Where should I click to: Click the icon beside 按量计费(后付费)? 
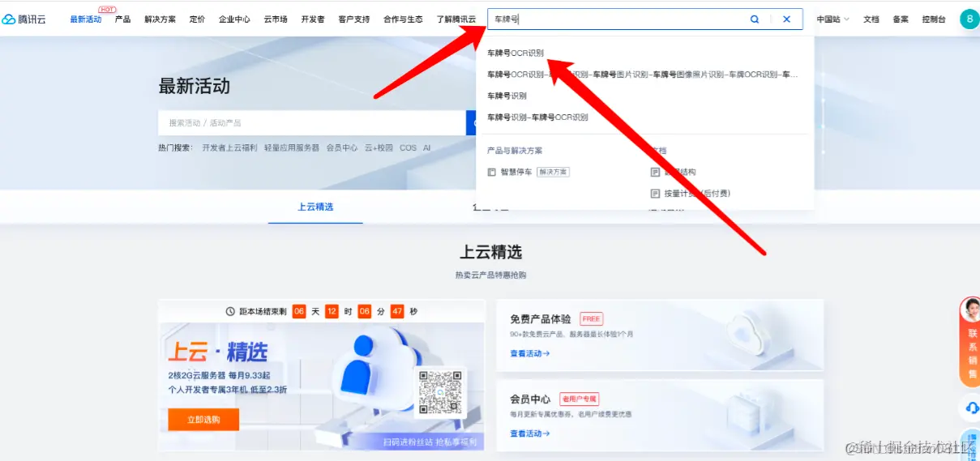[x=655, y=194]
